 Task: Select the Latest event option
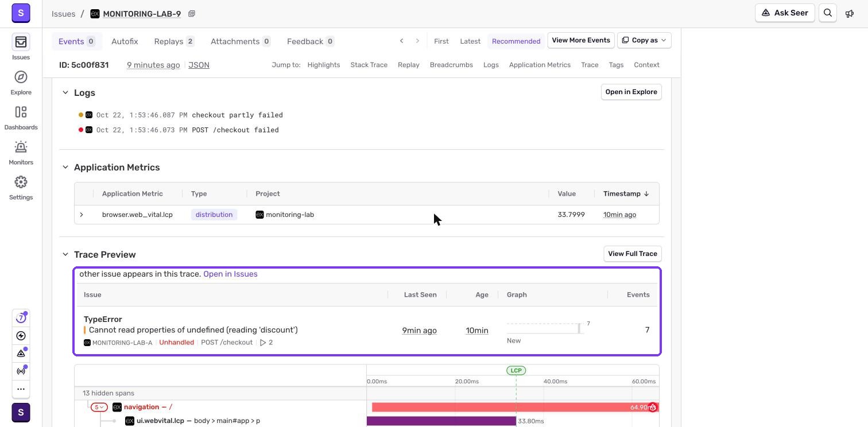[x=470, y=41]
